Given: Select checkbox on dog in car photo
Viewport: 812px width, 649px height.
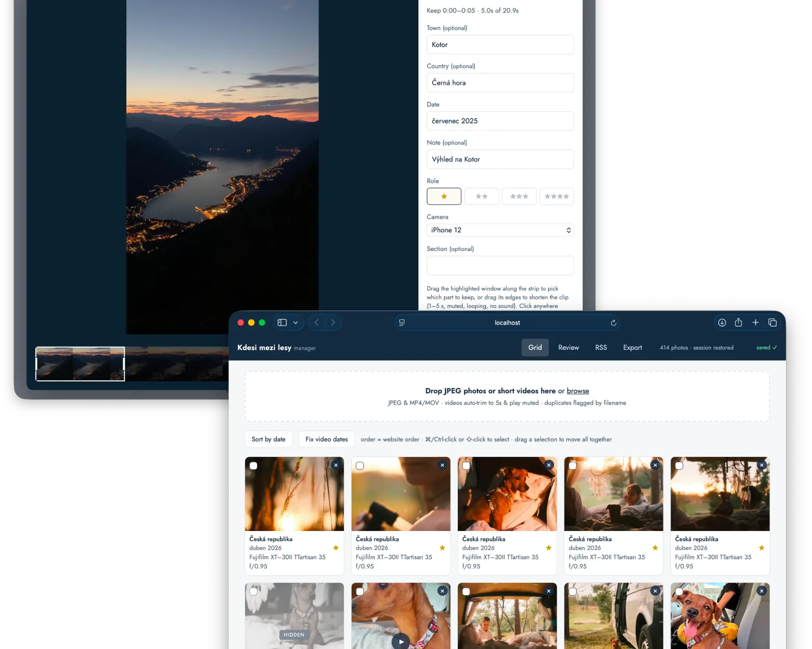Looking at the screenshot, I should click(x=467, y=466).
